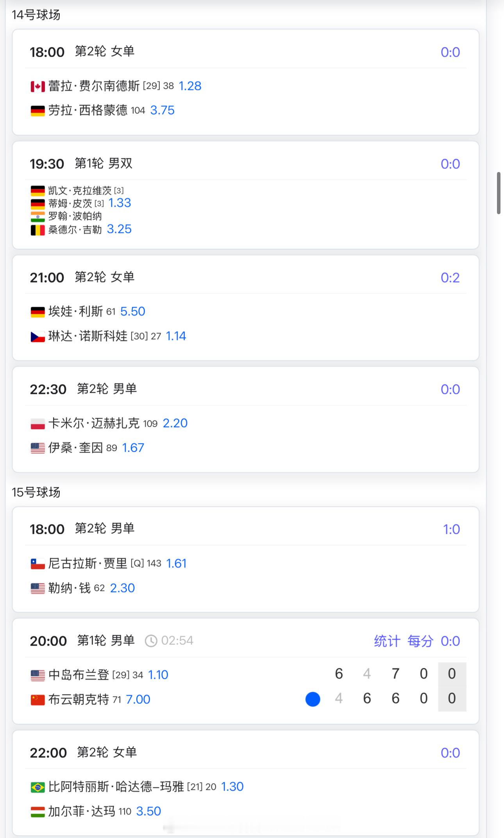Click the Poland flag beside 卡米尔·迈赫扎克

point(38,424)
